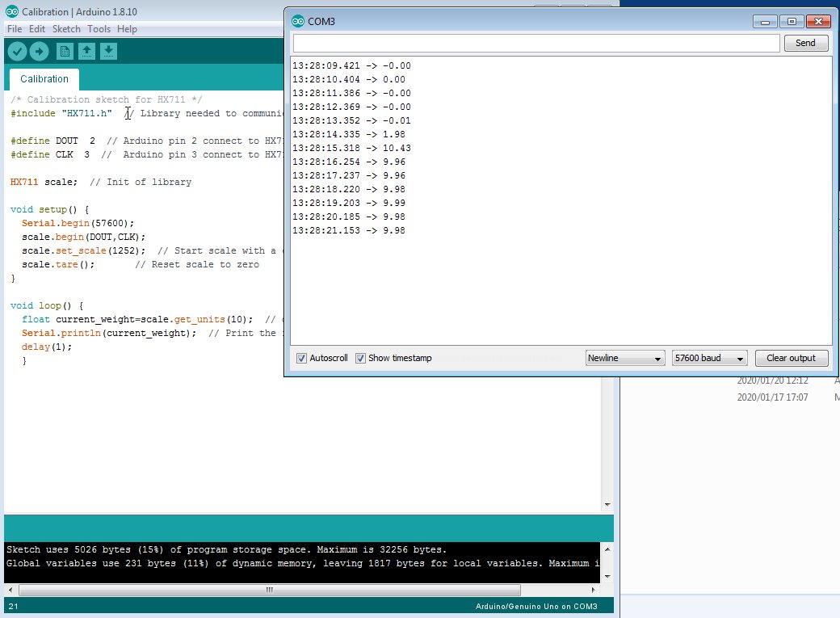The height and width of the screenshot is (618, 840).
Task: Open the Sketch menu
Action: 66,29
